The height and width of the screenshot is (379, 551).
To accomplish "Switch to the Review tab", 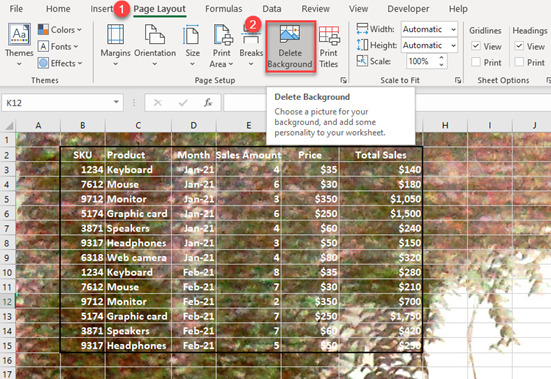I will tap(315, 9).
